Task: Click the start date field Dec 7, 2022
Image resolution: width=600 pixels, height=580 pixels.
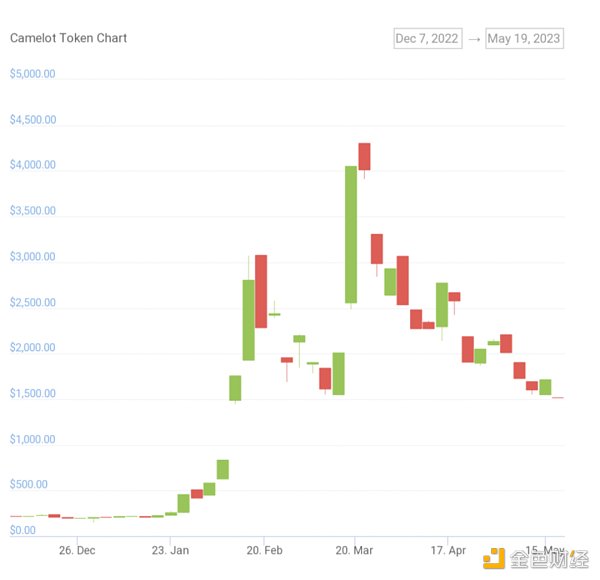Action: coord(427,38)
